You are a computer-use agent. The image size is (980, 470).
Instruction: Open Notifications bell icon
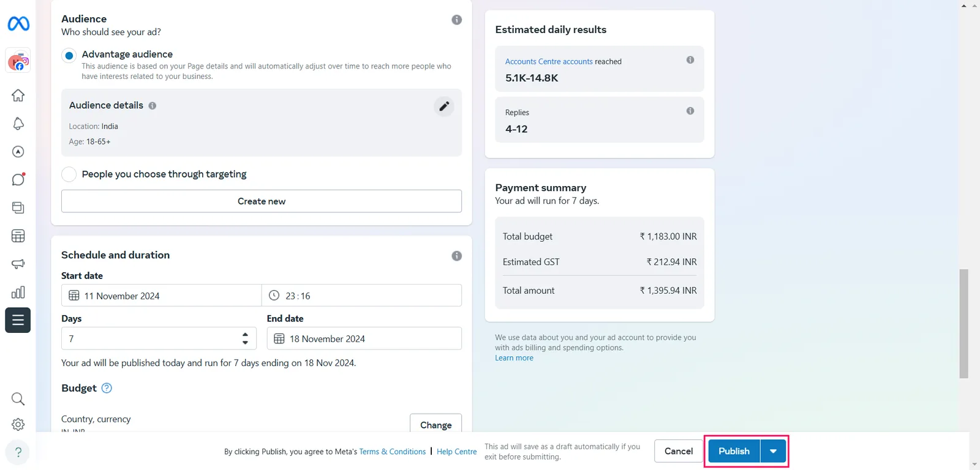coord(18,124)
